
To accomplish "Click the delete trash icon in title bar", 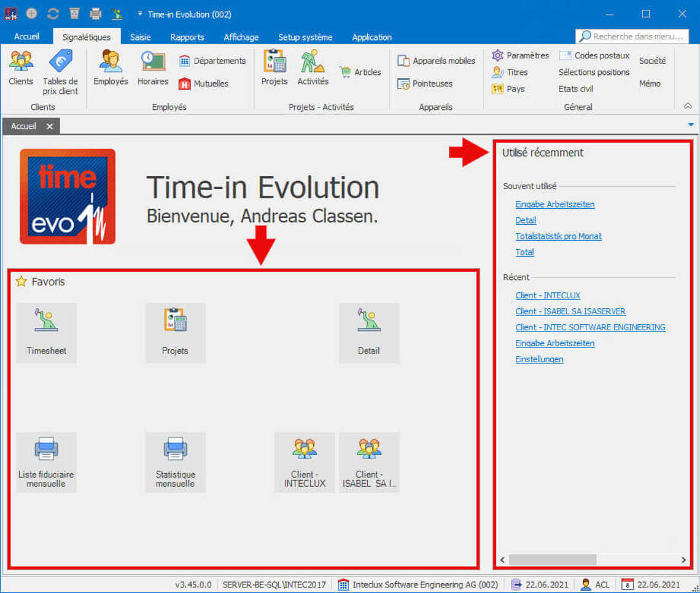I will pos(74,14).
